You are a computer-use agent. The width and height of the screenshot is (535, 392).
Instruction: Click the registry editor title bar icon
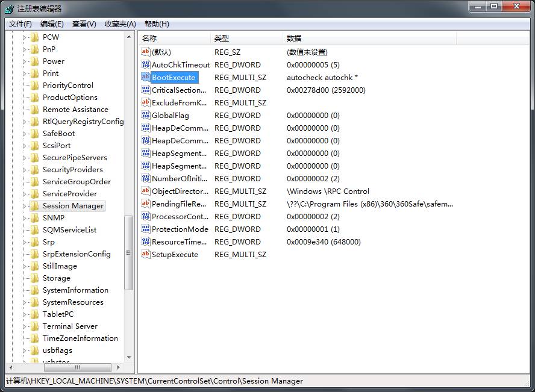(x=9, y=8)
